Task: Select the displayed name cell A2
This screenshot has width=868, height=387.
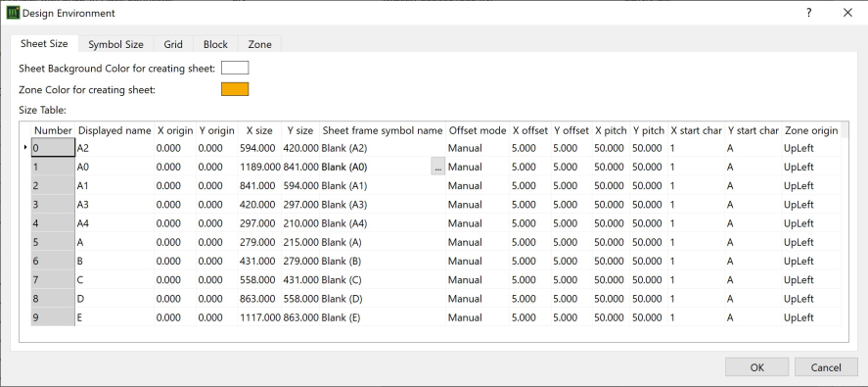Action: pyautogui.click(x=114, y=148)
